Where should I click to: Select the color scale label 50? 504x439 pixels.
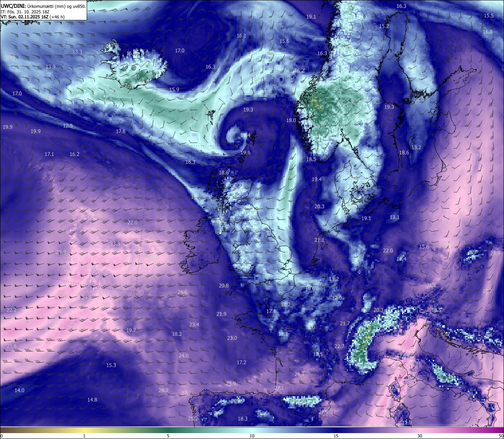tap(501, 435)
